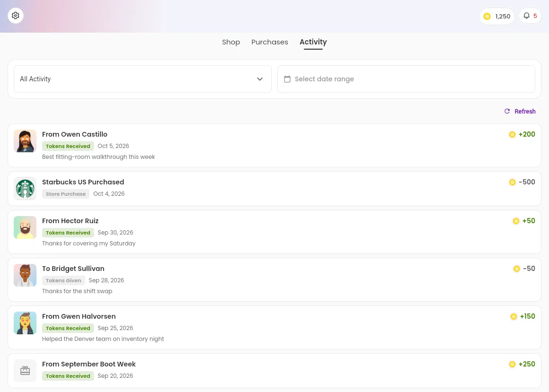Click the notification count 5

pos(535,16)
